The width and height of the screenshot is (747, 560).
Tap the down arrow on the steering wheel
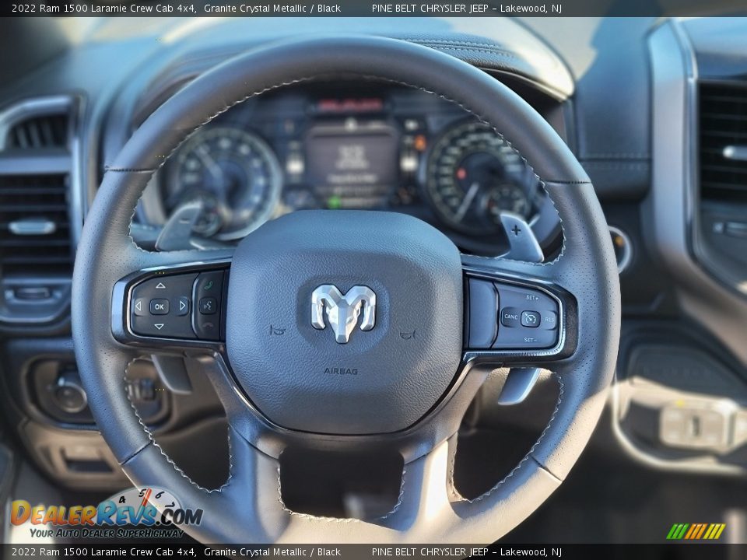[159, 327]
